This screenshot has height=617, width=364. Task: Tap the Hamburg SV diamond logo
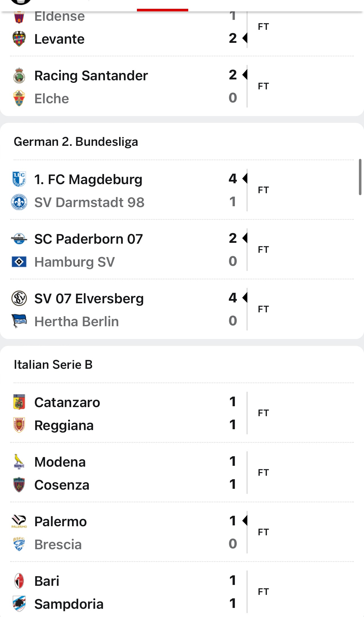point(19,262)
